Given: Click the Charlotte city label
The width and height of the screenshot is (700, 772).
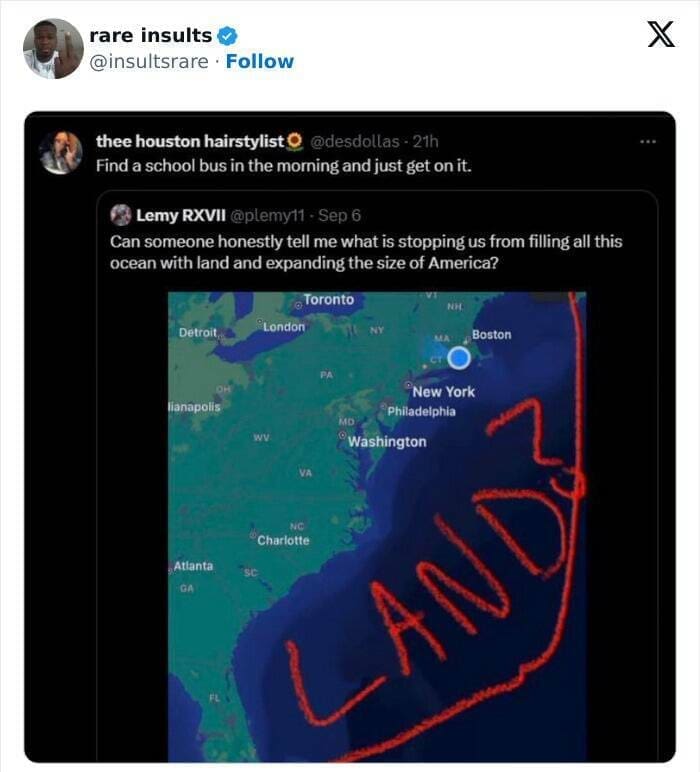Looking at the screenshot, I should (283, 540).
